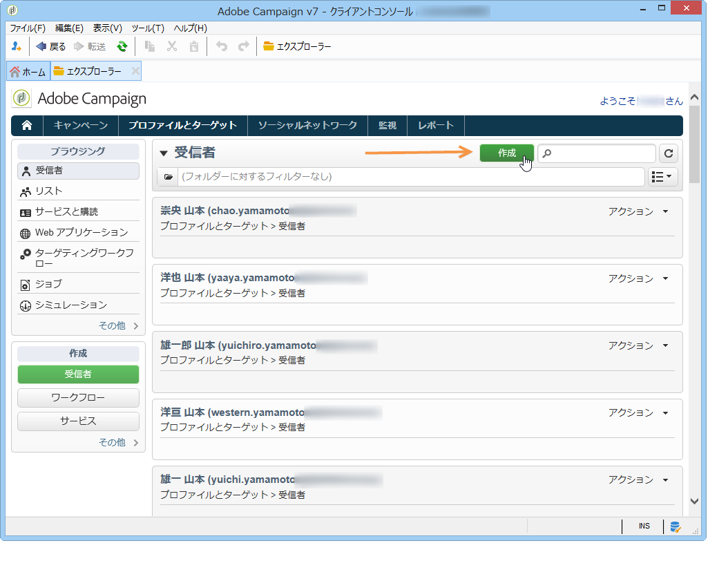The width and height of the screenshot is (728, 561).
Task: Expand その他 under browsing panel
Action: coord(118,325)
